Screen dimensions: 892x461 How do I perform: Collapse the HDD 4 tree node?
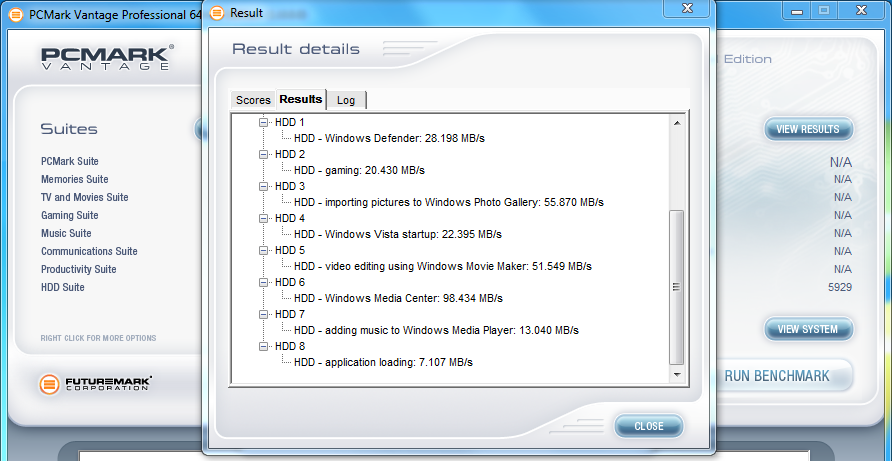coord(263,218)
